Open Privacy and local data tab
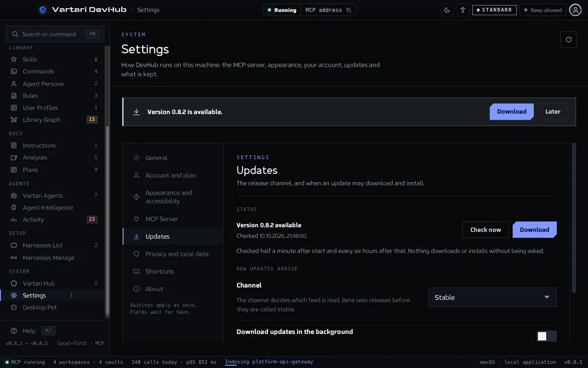 click(x=173, y=254)
